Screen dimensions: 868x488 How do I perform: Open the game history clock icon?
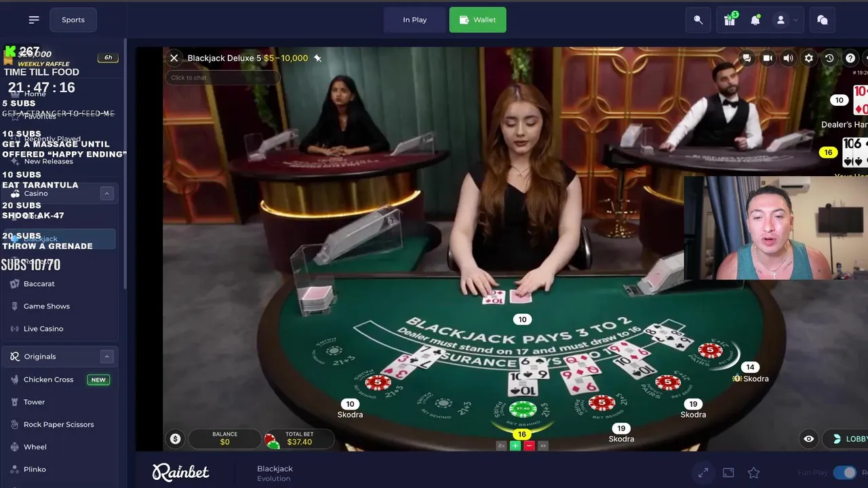[x=829, y=58]
